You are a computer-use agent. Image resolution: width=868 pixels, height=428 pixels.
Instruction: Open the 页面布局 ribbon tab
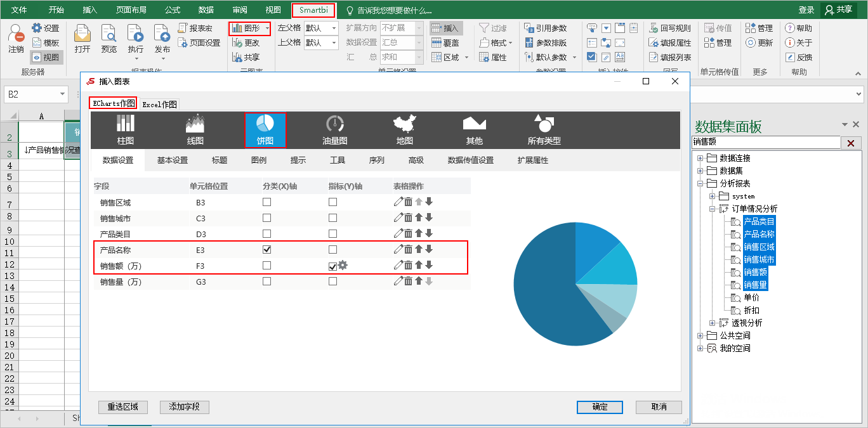[x=131, y=10]
